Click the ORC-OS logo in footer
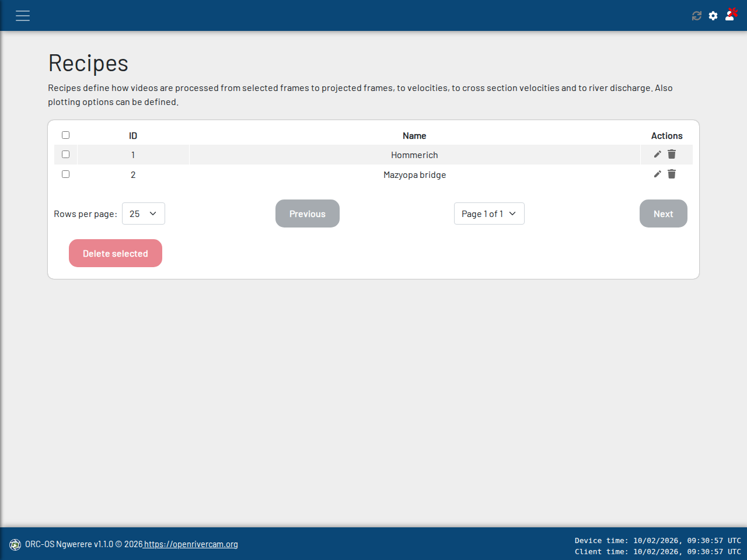Viewport: 747px width, 560px height. tap(15, 545)
